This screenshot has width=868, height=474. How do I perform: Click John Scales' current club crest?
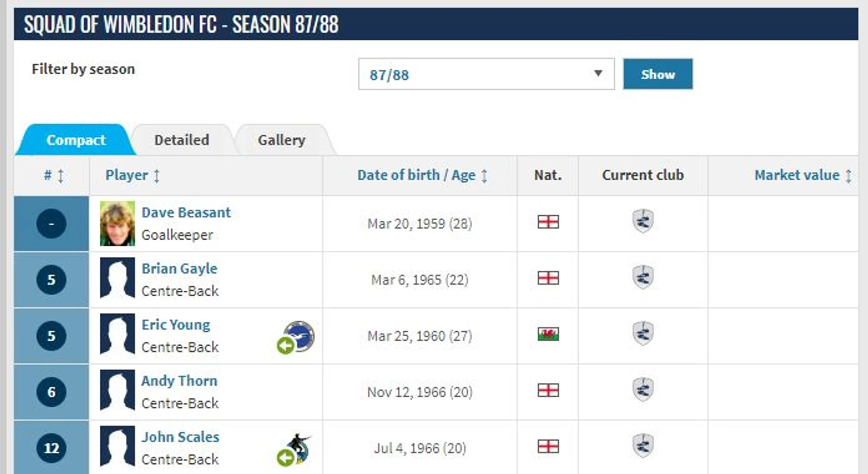pos(643,446)
